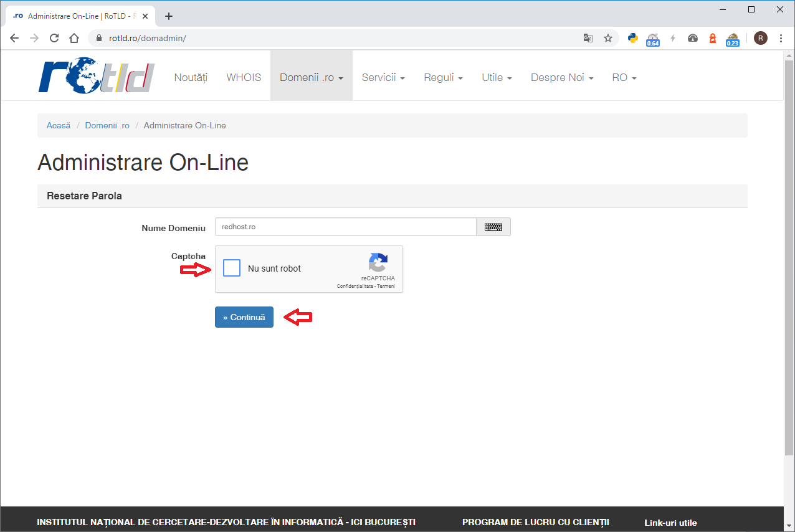The height and width of the screenshot is (532, 795).
Task: Expand the Domenii .ro dropdown
Action: [x=311, y=78]
